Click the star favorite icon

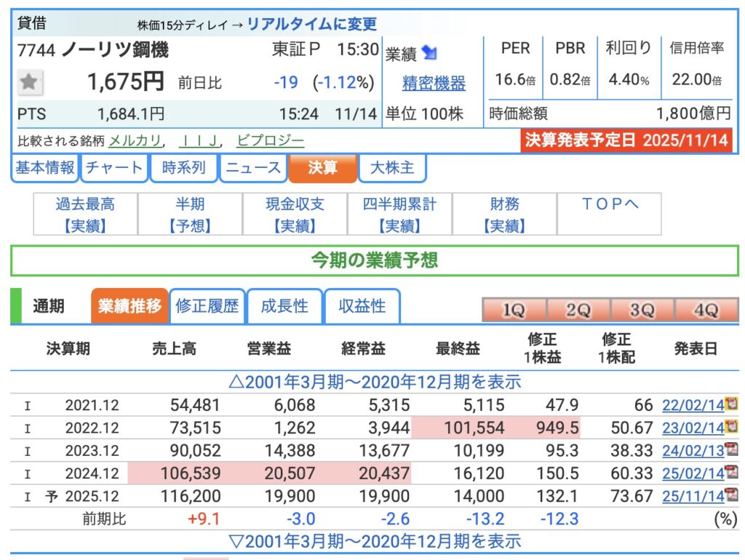click(x=29, y=83)
